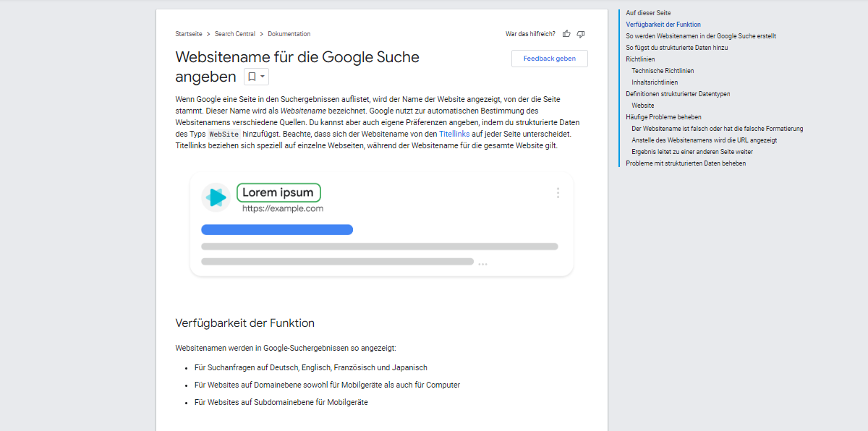Image resolution: width=868 pixels, height=431 pixels.
Task: Open the Dokumentation breadcrumb link
Action: click(x=289, y=34)
